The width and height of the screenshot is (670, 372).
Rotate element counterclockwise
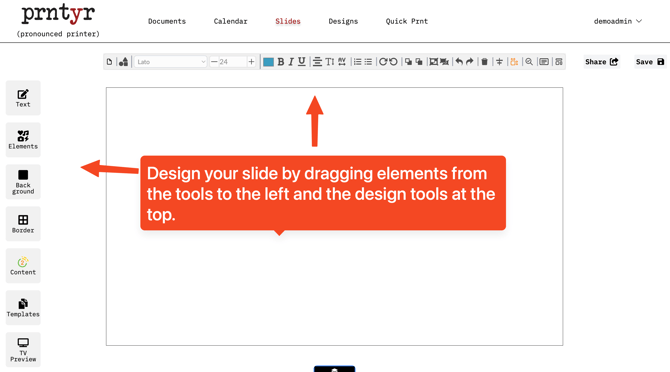tap(394, 62)
